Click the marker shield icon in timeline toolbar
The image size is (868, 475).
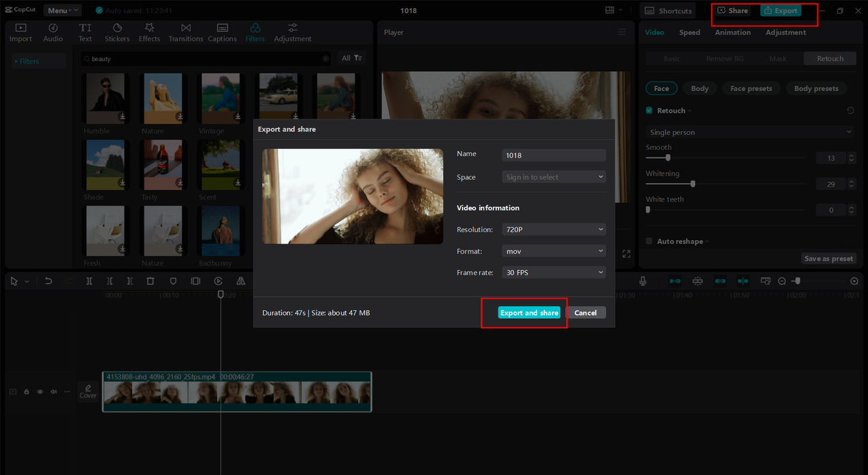[x=173, y=281]
